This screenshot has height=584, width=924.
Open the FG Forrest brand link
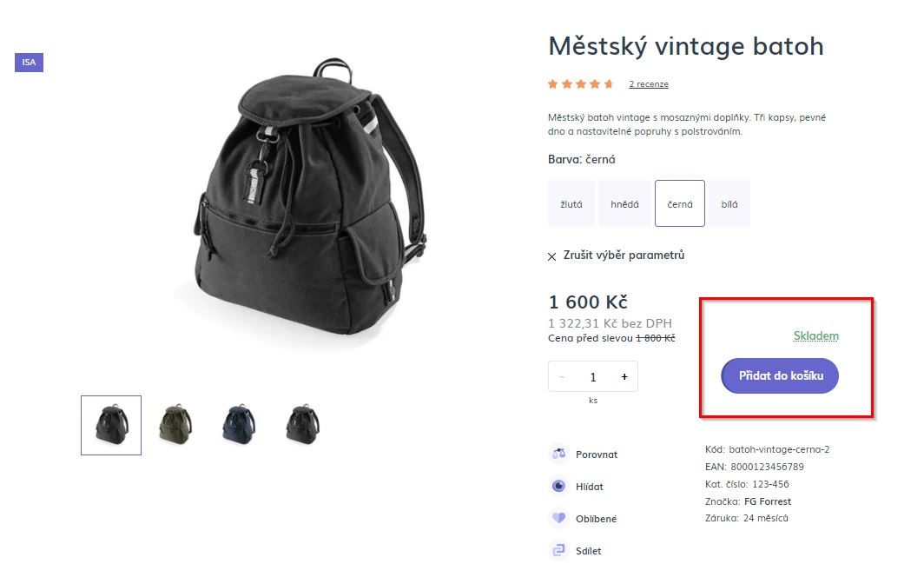(768, 501)
